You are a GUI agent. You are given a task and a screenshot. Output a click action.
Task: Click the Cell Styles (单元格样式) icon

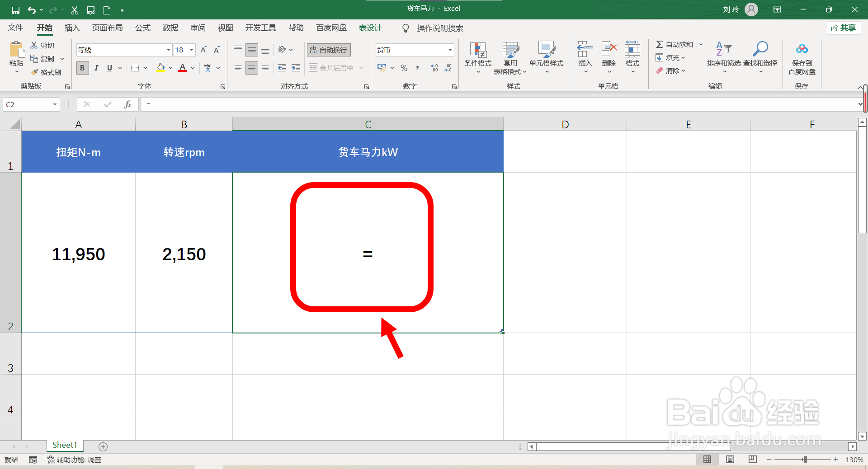pos(546,50)
